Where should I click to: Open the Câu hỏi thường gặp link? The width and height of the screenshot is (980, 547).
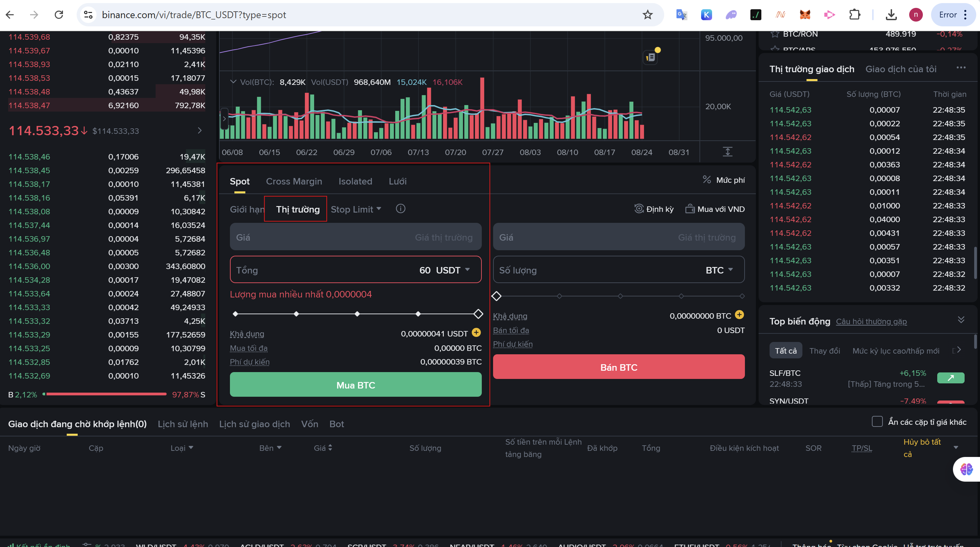tap(871, 322)
